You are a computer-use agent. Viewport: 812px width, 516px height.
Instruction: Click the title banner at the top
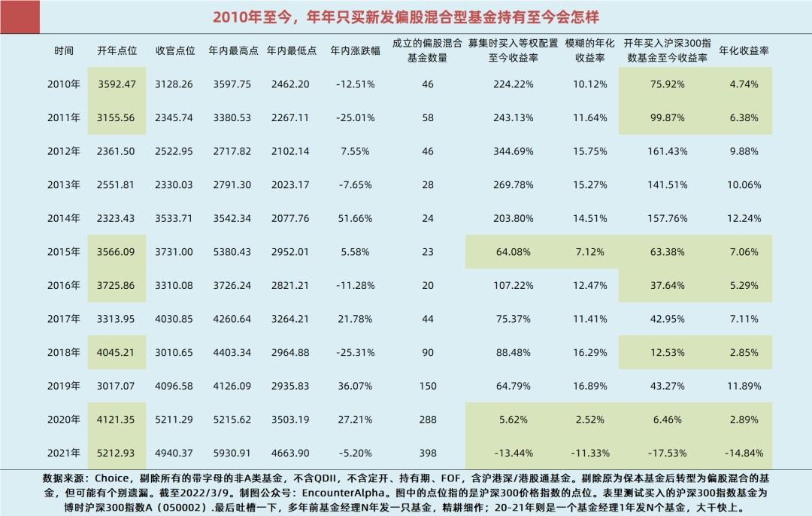(406, 15)
